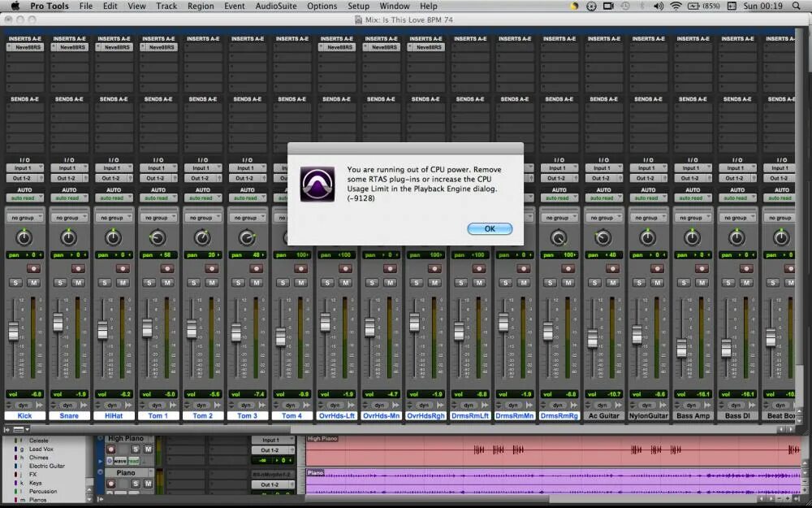Open the Tom 2 no group selector

203,218
